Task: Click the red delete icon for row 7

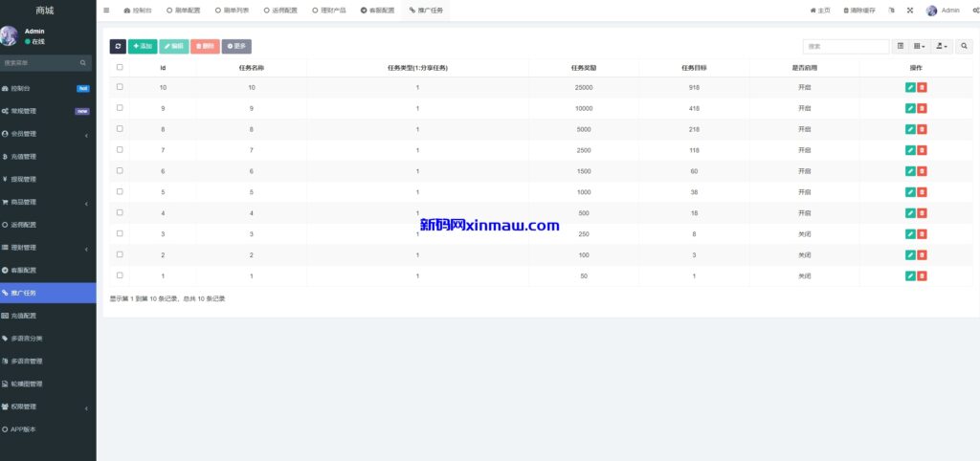Action: click(x=922, y=150)
